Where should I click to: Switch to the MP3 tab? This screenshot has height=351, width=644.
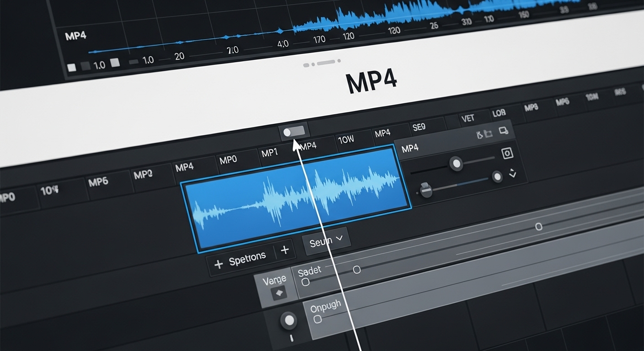(531, 107)
